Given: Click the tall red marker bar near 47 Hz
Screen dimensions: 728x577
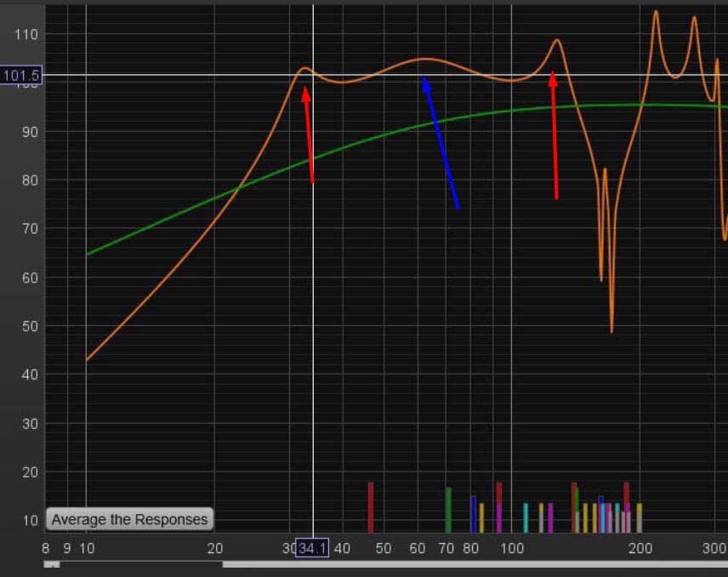Looking at the screenshot, I should click(371, 507).
